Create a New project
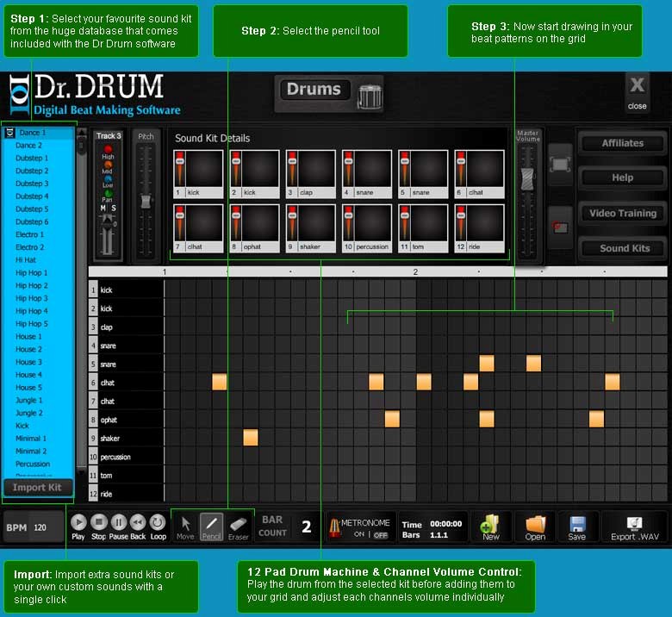 pyautogui.click(x=490, y=527)
